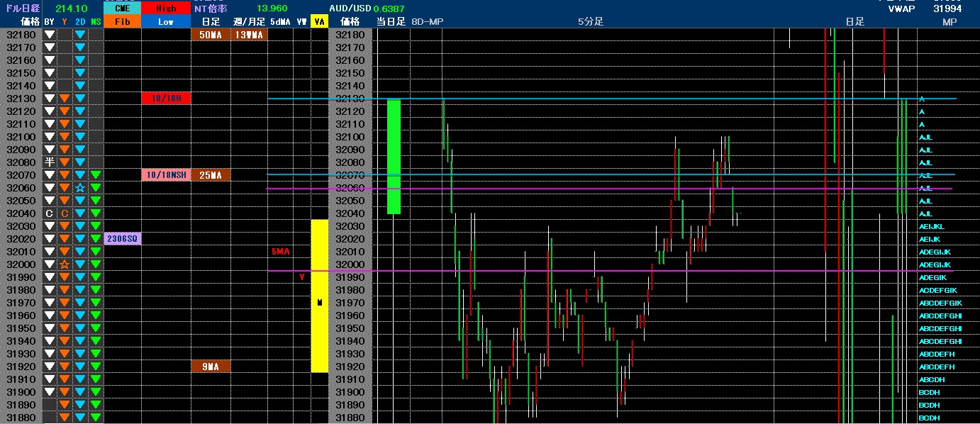Click the NS column header
This screenshot has width=980, height=424.
[x=96, y=22]
